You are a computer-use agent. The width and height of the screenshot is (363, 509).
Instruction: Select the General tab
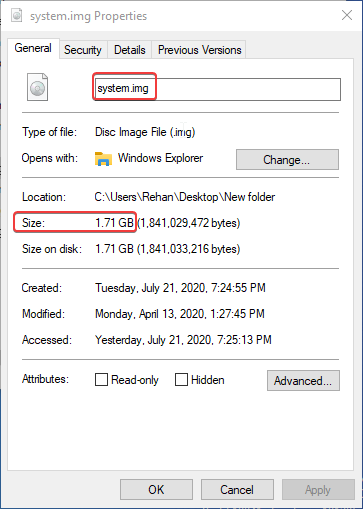[33, 48]
